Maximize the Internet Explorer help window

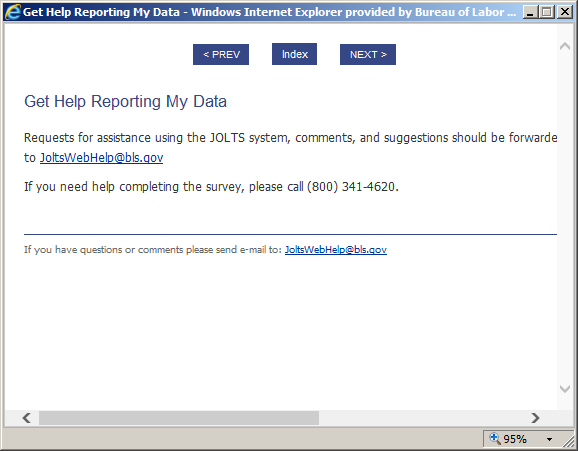pos(547,12)
